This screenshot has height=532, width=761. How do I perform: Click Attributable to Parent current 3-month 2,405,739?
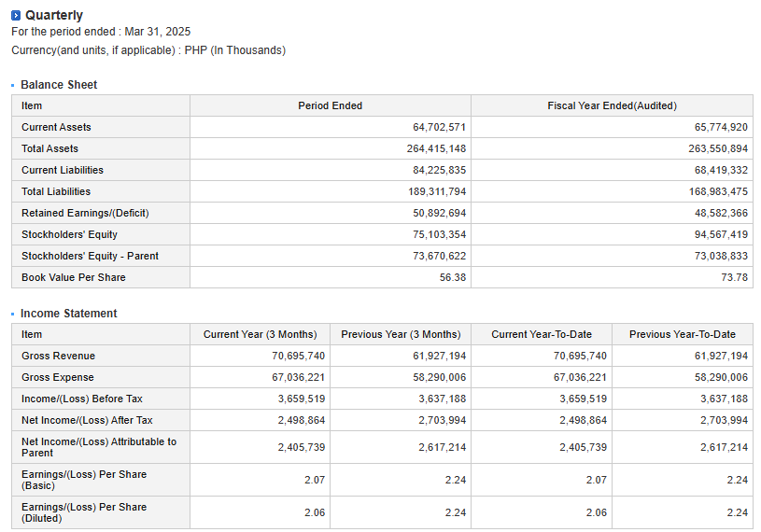(x=302, y=447)
